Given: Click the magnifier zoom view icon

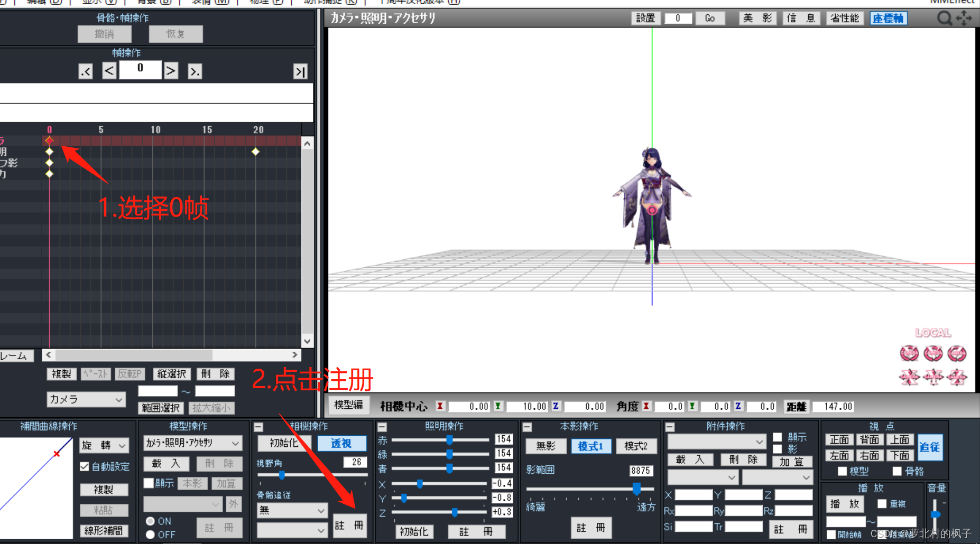Looking at the screenshot, I should coord(945,18).
